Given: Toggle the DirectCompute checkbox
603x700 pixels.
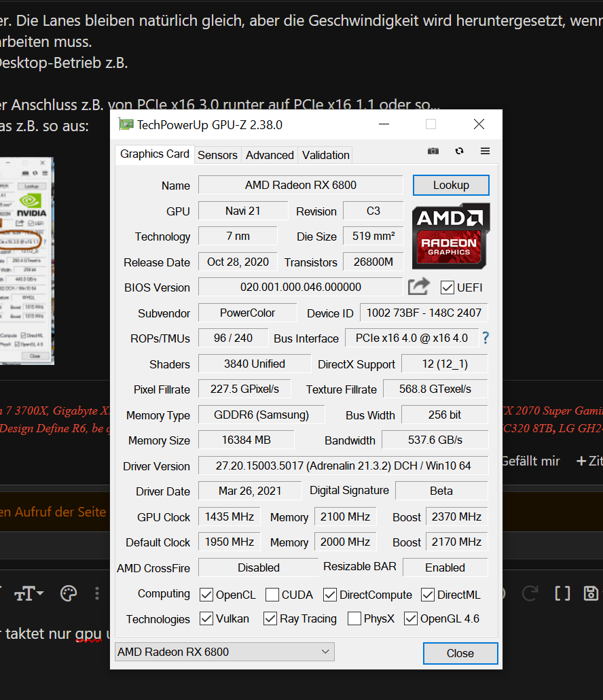Looking at the screenshot, I should coord(329,595).
